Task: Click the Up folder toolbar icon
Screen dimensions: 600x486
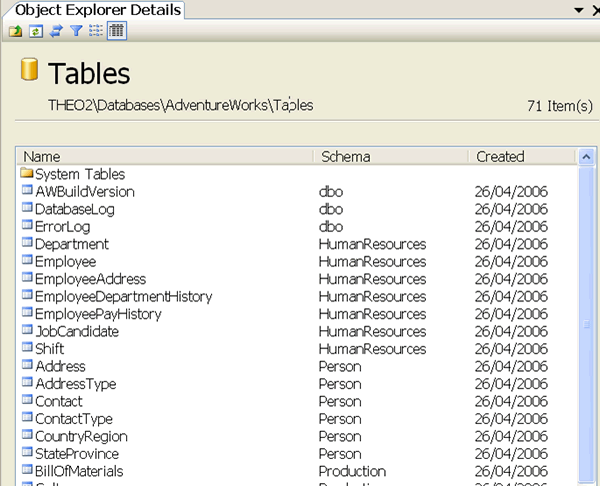Action: 15,31
